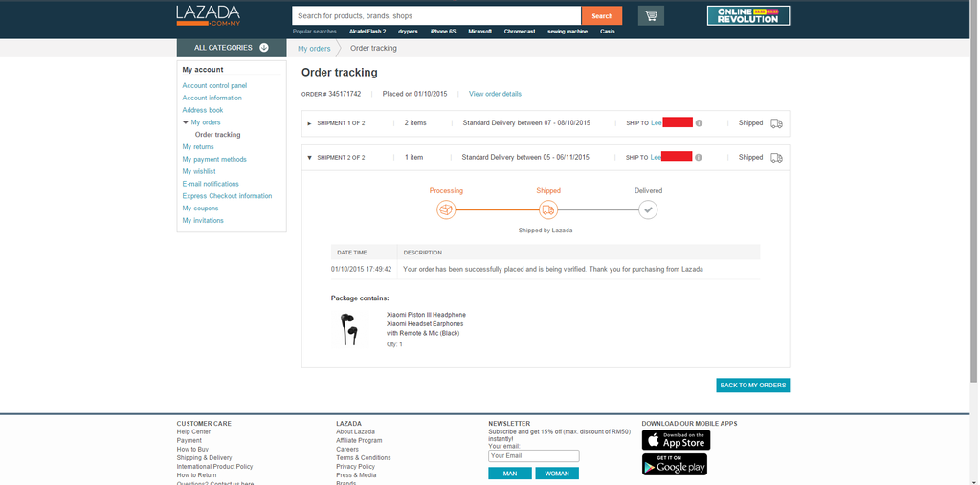Open the shopping cart icon
This screenshot has width=980, height=485.
(651, 16)
